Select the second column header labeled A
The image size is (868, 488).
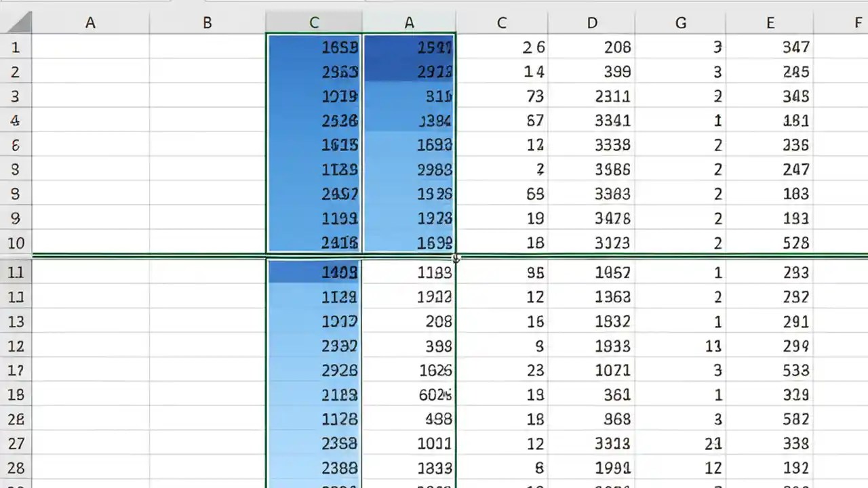(409, 22)
